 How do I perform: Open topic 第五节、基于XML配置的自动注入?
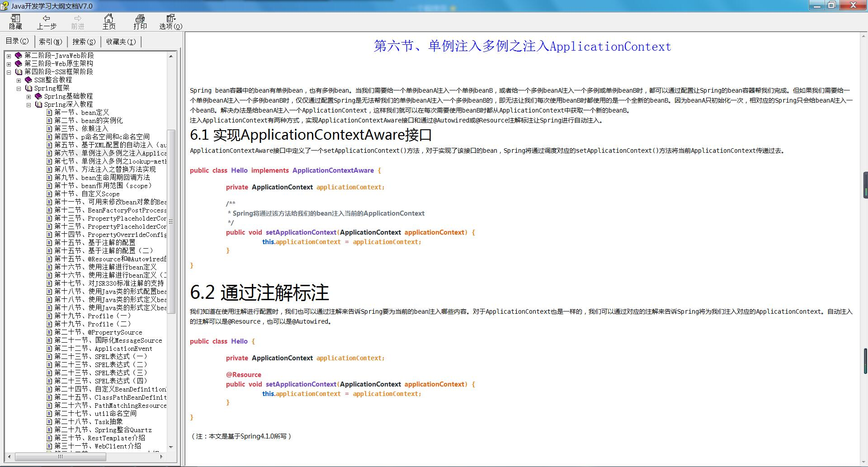(110, 145)
